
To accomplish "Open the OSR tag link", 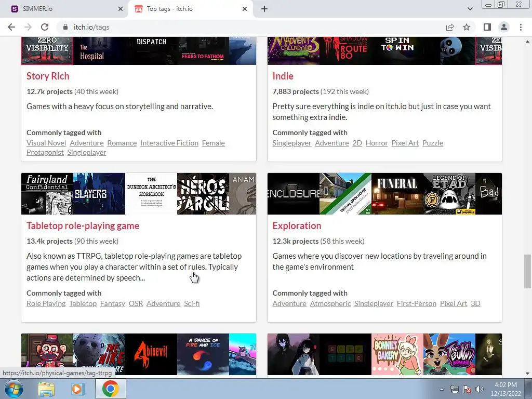I will [136, 303].
